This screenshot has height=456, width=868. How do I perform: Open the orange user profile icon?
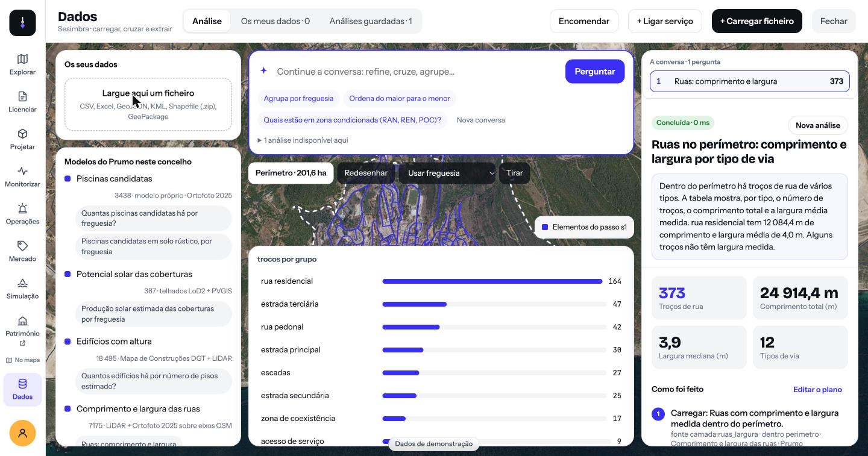22,433
